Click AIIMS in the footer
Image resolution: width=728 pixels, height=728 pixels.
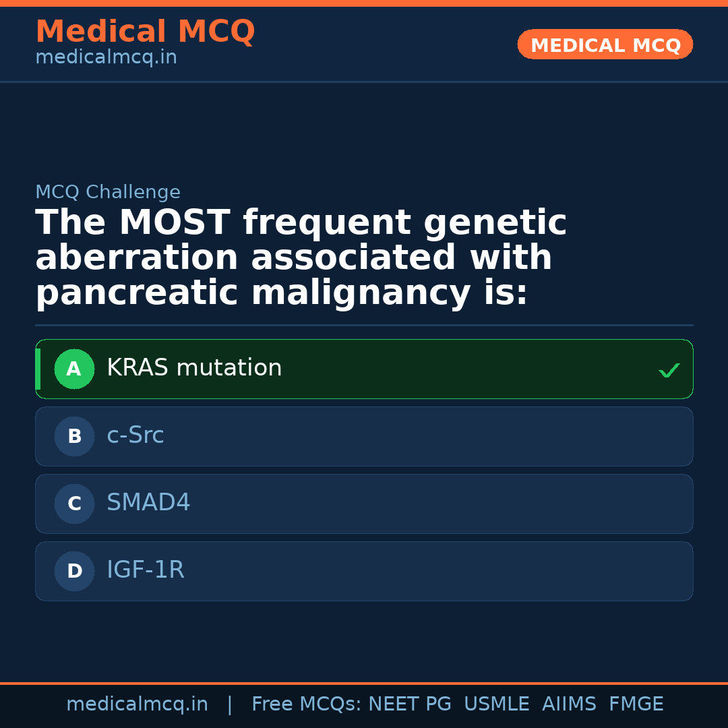tap(569, 704)
